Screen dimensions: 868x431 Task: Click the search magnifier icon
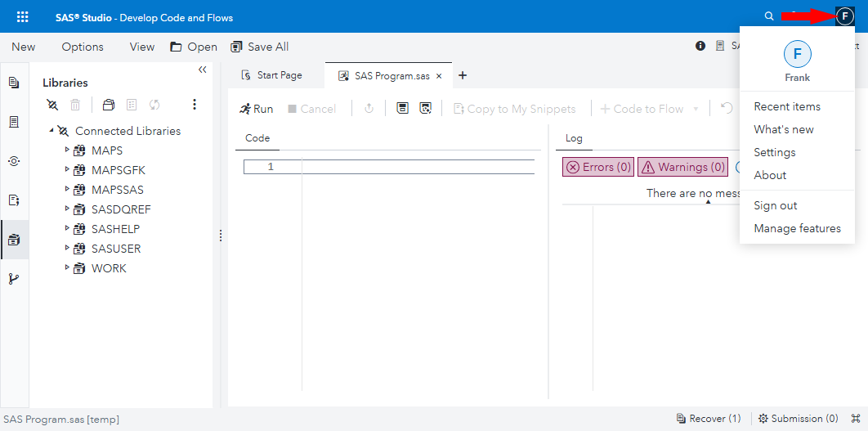(x=768, y=16)
